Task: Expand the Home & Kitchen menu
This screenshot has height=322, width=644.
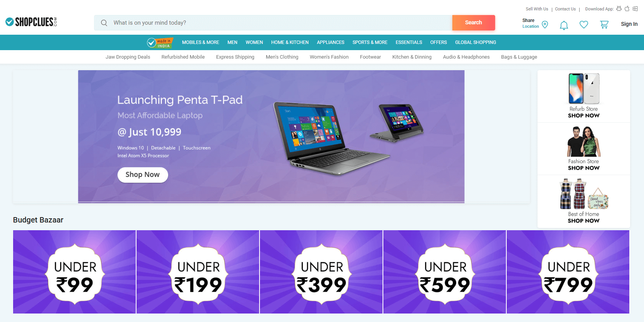Action: 290,42
